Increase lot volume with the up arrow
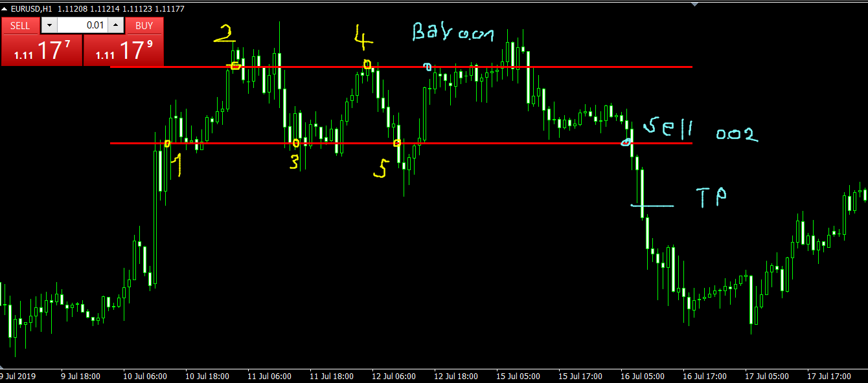Image resolution: width=868 pixels, height=383 pixels. [115, 25]
